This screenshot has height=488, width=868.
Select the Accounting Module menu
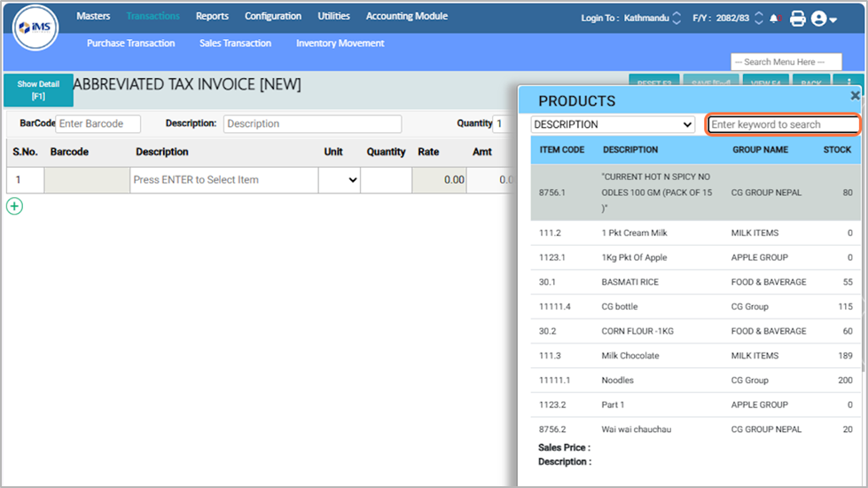(x=406, y=16)
